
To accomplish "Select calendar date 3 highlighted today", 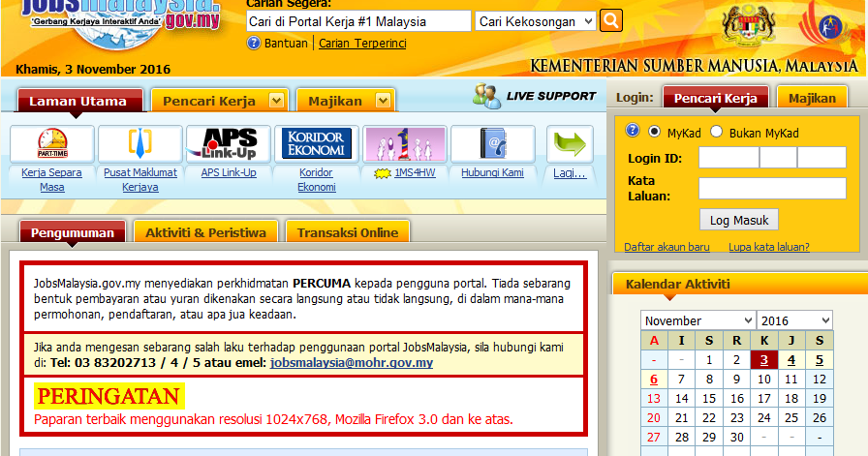I will coord(764,360).
